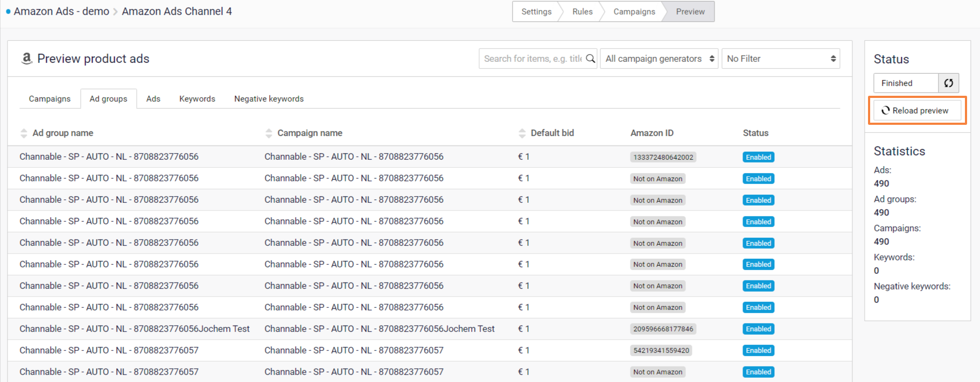Switch to the Keywords tab
This screenshot has height=382, width=980.
(197, 99)
